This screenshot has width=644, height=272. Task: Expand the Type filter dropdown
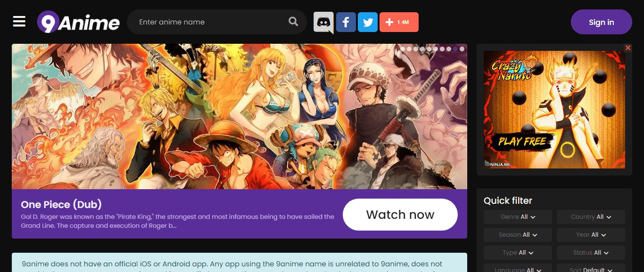518,253
